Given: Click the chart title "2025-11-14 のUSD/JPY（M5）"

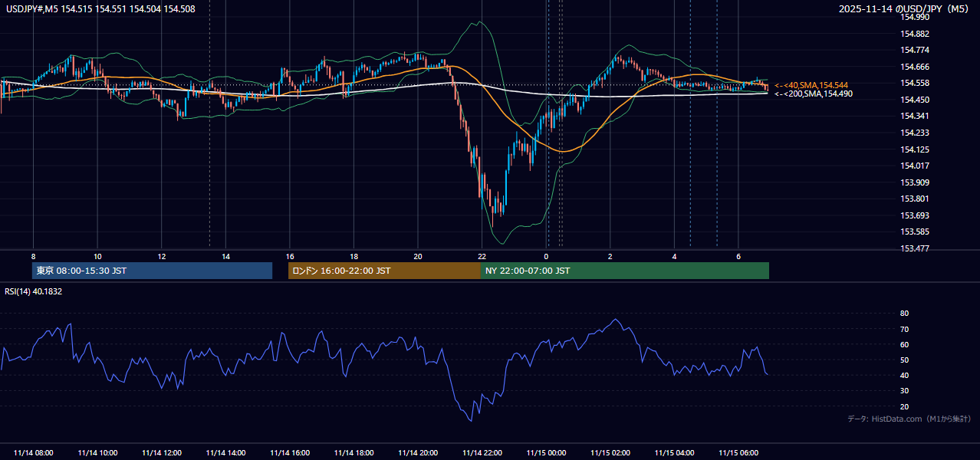Looking at the screenshot, I should [904, 9].
